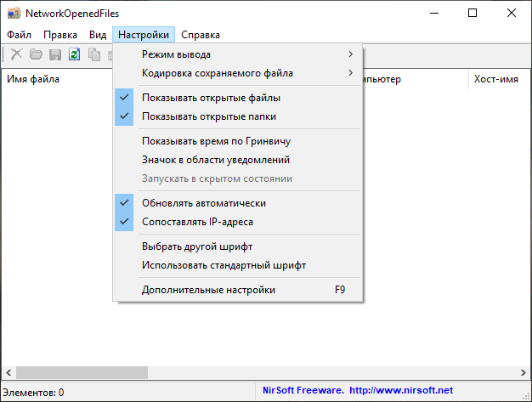
Task: Close the NetworkOpenedFiles window
Action: [512, 14]
